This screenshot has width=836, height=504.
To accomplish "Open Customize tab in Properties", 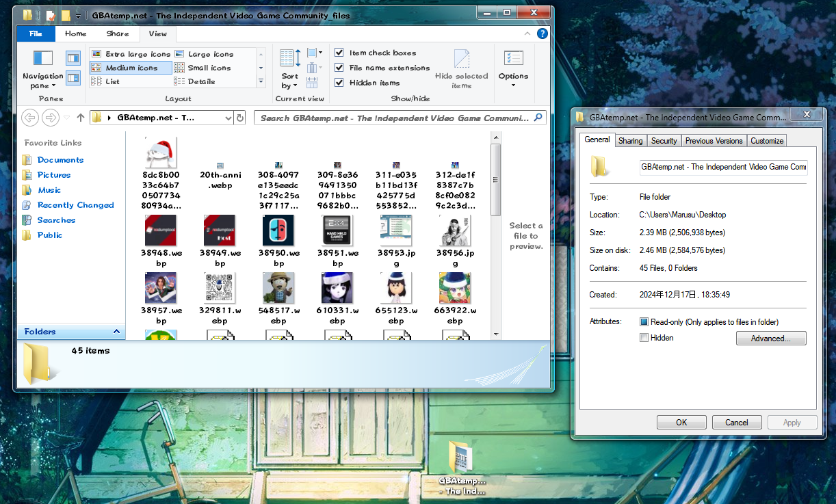I will (767, 140).
